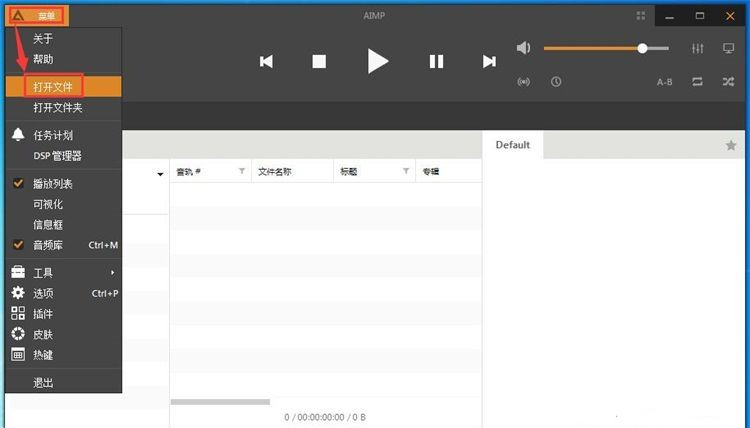
Task: Choose 打开文件 in the menu
Action: pos(64,87)
